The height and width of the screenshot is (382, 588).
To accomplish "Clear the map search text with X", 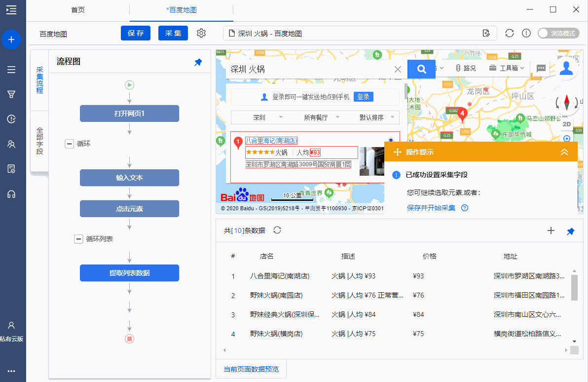I will tap(398, 70).
